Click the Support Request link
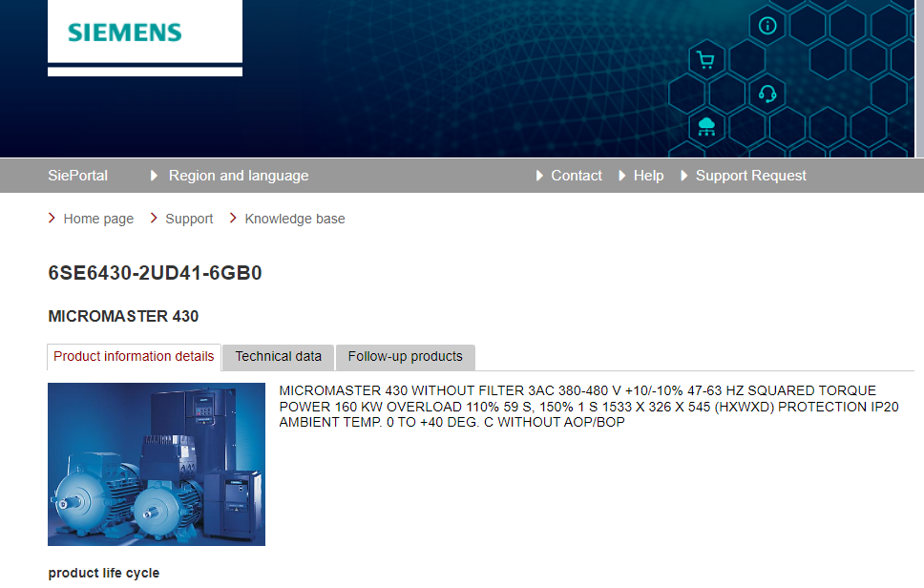This screenshot has width=924, height=588. tap(750, 176)
